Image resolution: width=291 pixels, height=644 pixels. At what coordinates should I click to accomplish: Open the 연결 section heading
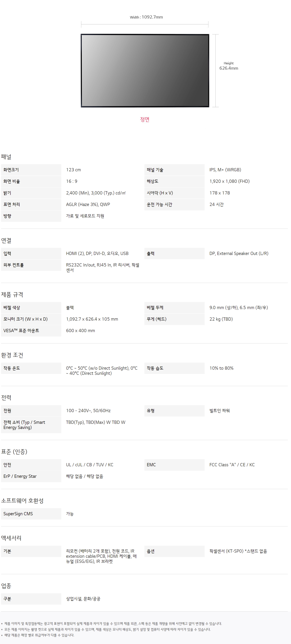pyautogui.click(x=6, y=240)
